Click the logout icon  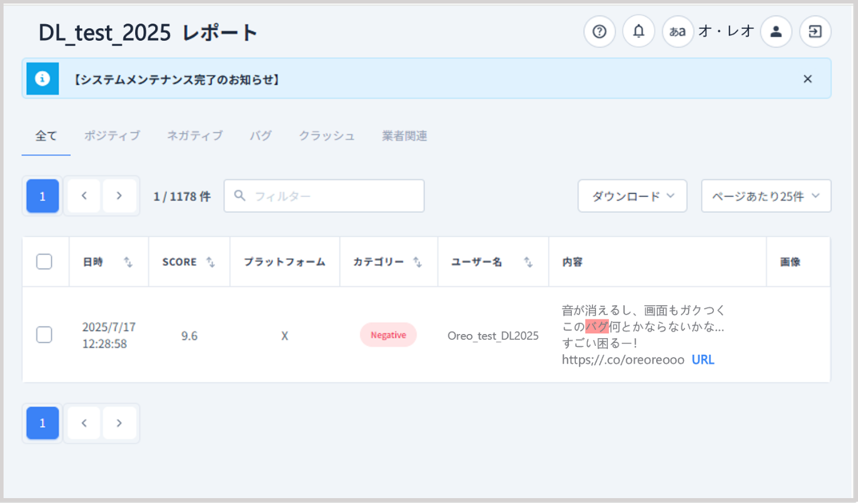click(815, 31)
